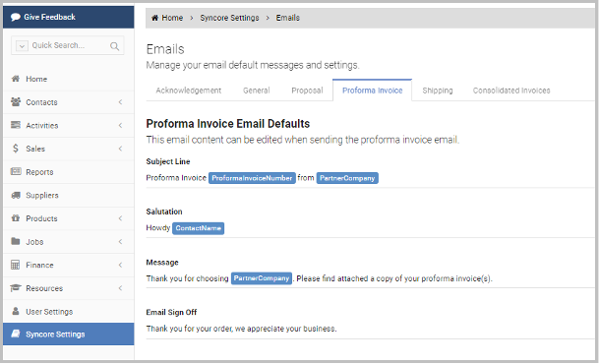Click the Home house icon in sidebar
The width and height of the screenshot is (600, 364).
[x=16, y=79]
